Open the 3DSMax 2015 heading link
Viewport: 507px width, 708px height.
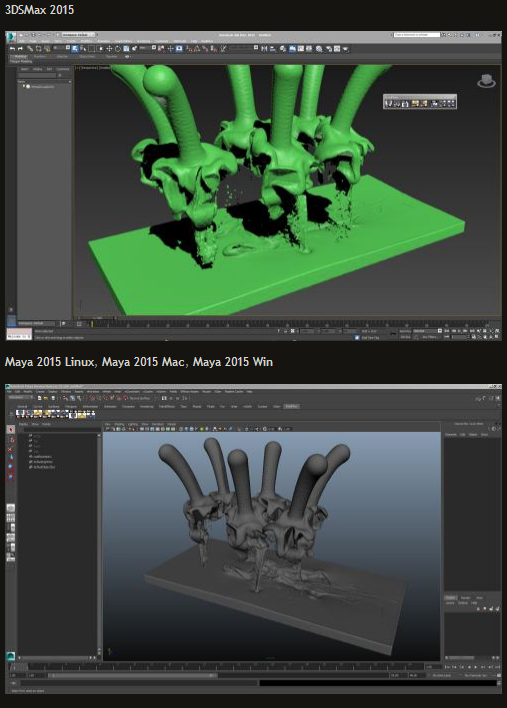(39, 9)
